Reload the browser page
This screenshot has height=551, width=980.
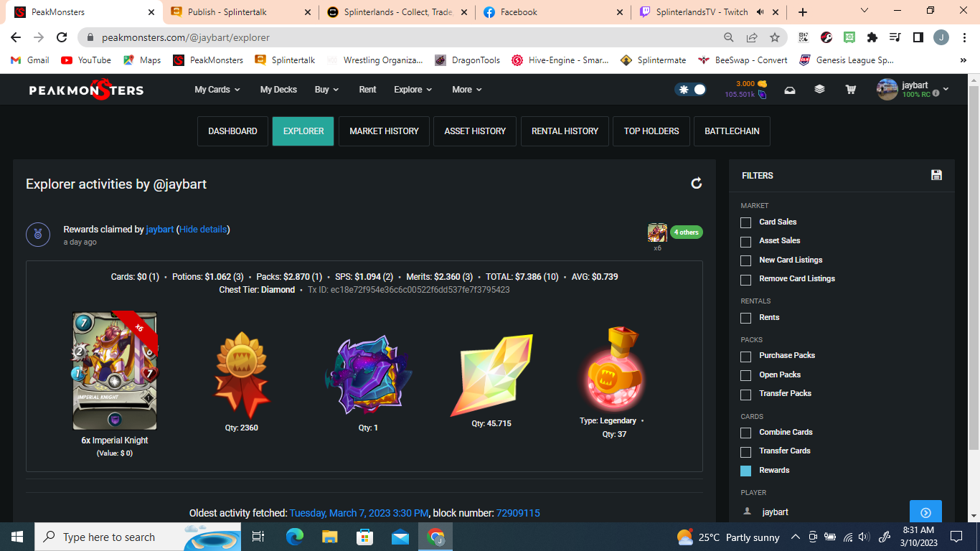pyautogui.click(x=62, y=37)
